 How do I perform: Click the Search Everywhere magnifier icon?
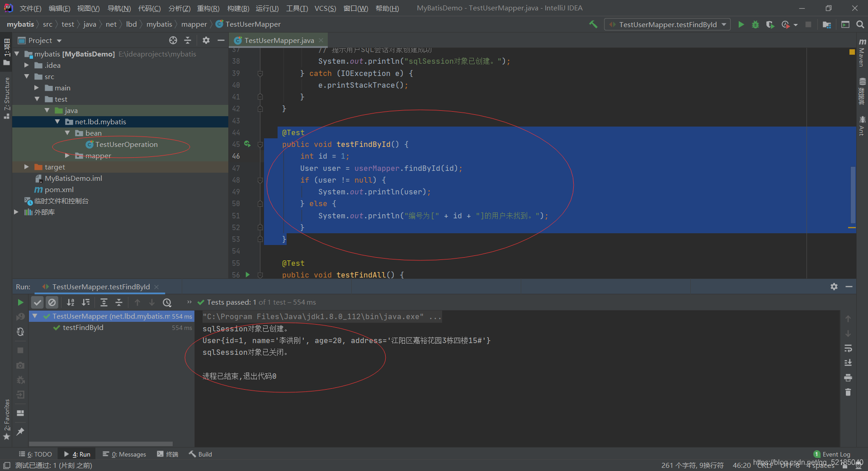[860, 24]
